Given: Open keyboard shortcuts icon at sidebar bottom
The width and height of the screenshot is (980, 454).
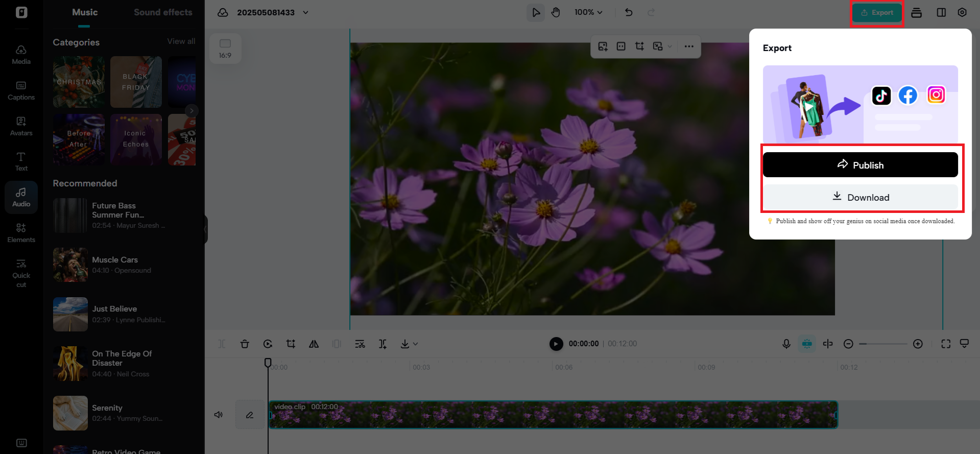Looking at the screenshot, I should click(x=21, y=443).
